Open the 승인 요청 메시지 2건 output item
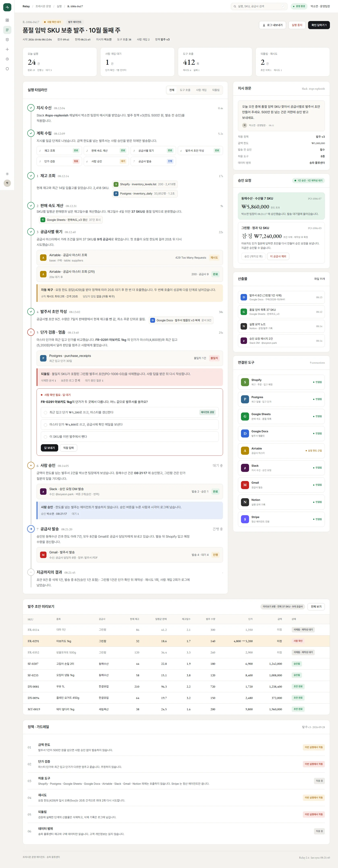 tap(281, 341)
